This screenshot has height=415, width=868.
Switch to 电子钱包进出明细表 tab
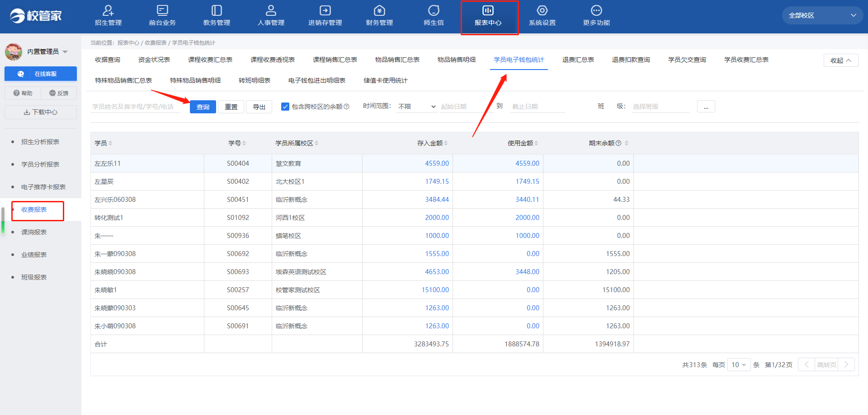tap(317, 80)
